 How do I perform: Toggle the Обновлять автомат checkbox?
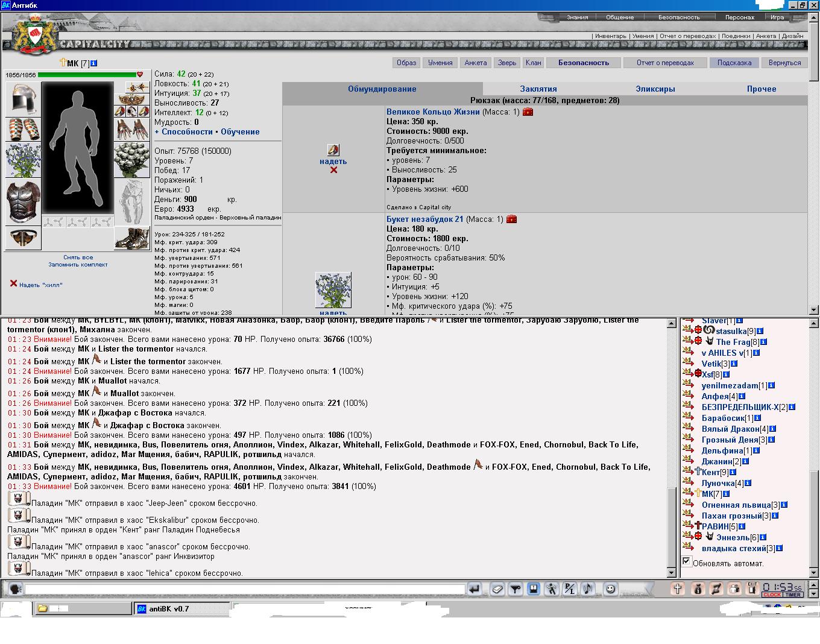tap(686, 561)
